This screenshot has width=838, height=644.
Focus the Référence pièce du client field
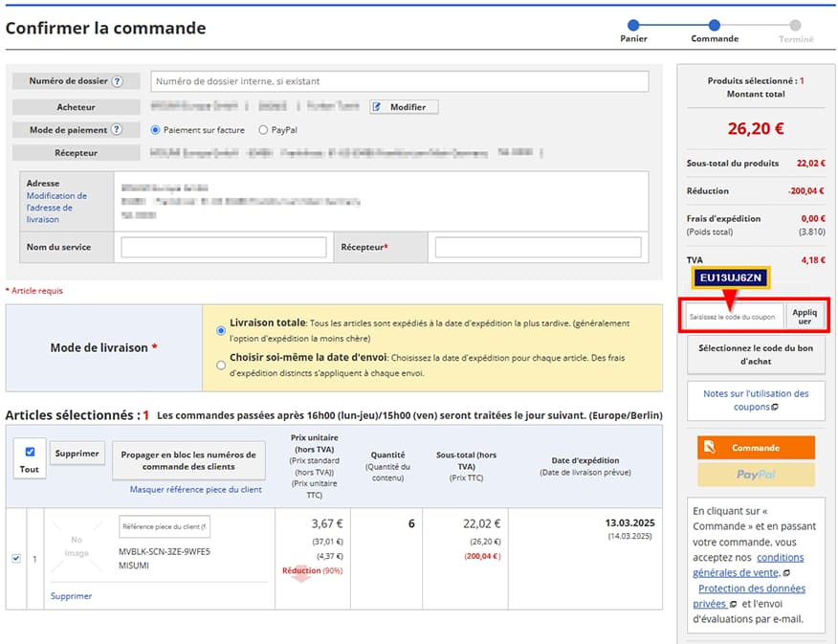[x=165, y=526]
